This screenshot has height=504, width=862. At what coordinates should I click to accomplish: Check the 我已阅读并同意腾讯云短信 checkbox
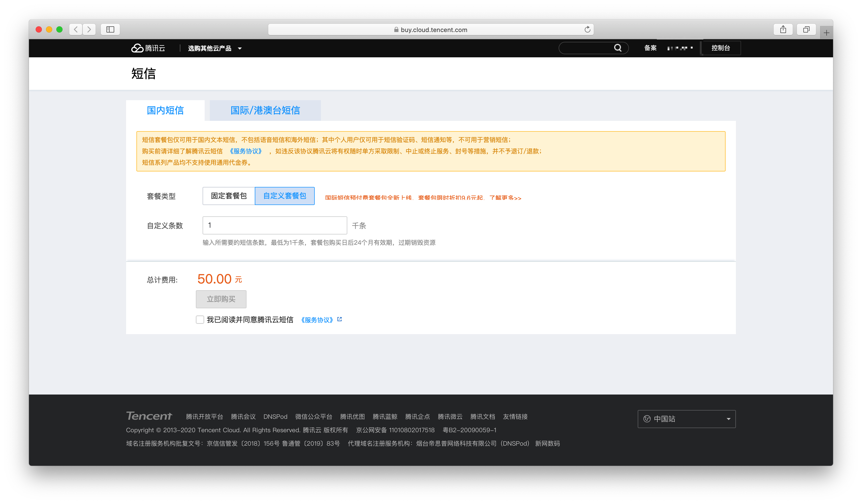point(200,319)
